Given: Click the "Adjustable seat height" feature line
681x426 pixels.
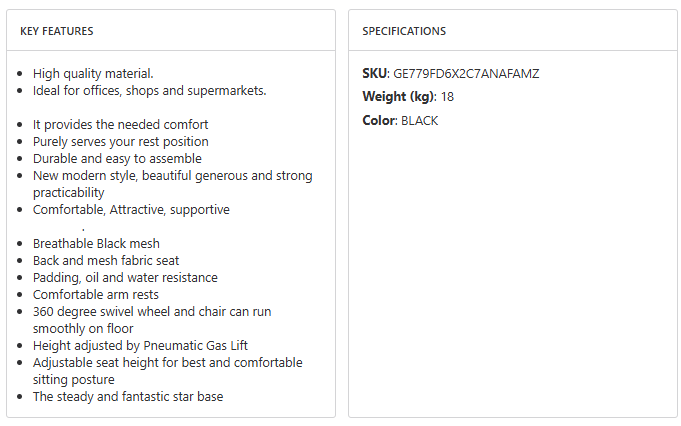Looking at the screenshot, I should (x=167, y=362).
